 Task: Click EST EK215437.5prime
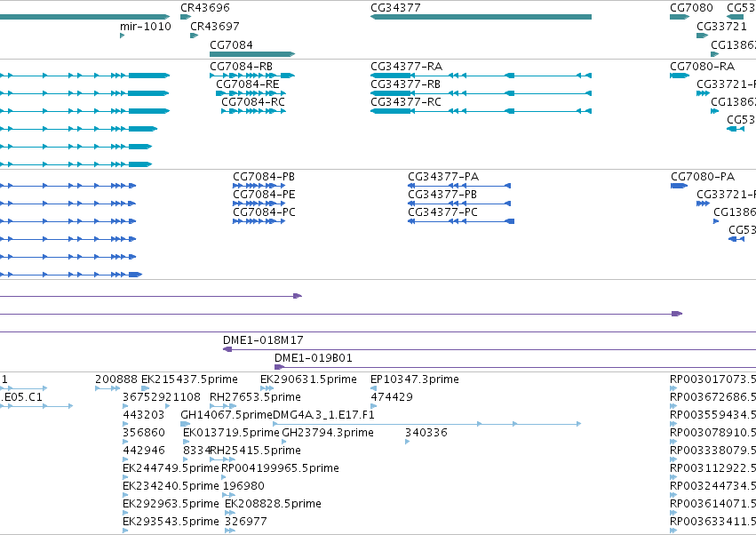(189, 379)
